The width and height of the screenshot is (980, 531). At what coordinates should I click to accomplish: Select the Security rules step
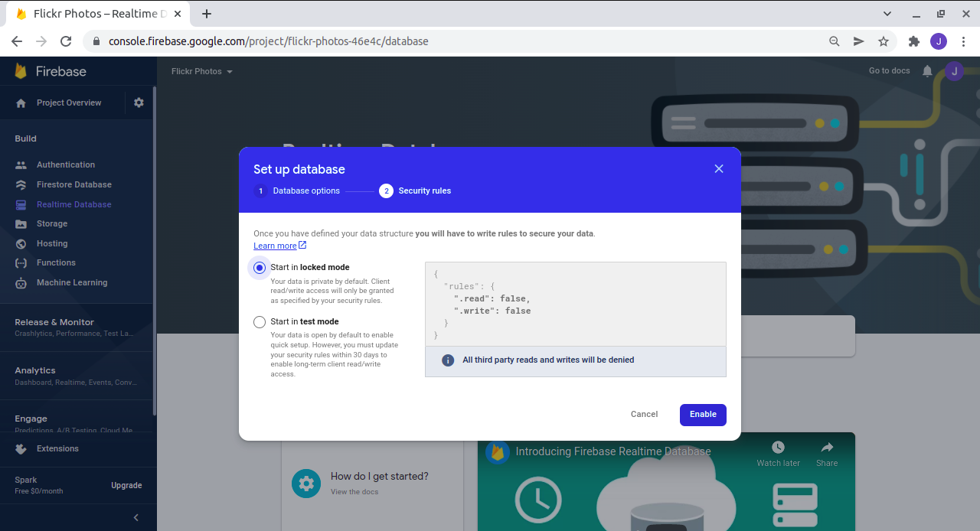[415, 191]
